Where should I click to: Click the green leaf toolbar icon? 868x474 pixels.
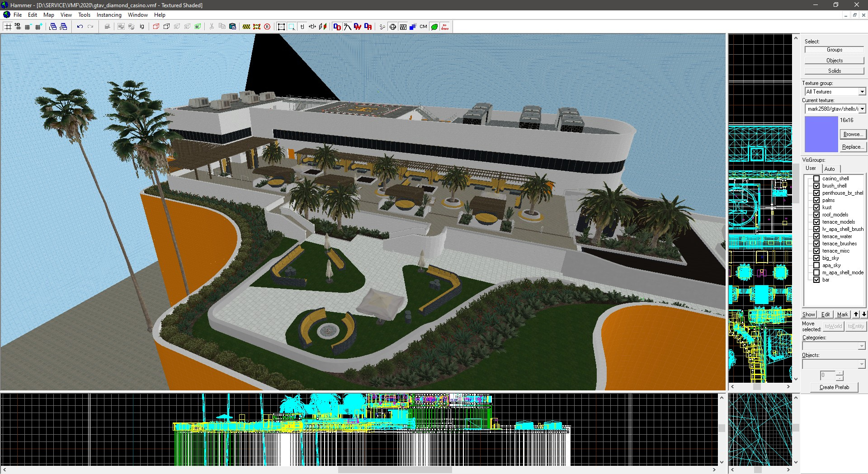pos(434,27)
